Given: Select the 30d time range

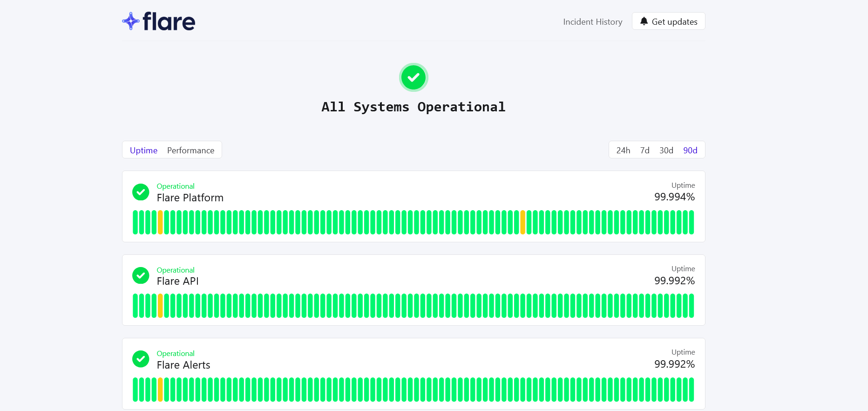Looking at the screenshot, I should (666, 151).
